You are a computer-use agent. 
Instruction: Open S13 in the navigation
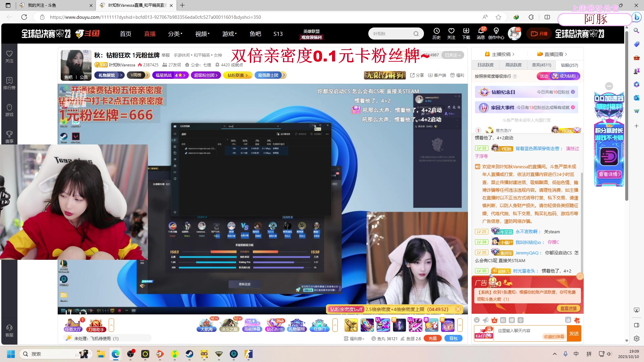(278, 34)
